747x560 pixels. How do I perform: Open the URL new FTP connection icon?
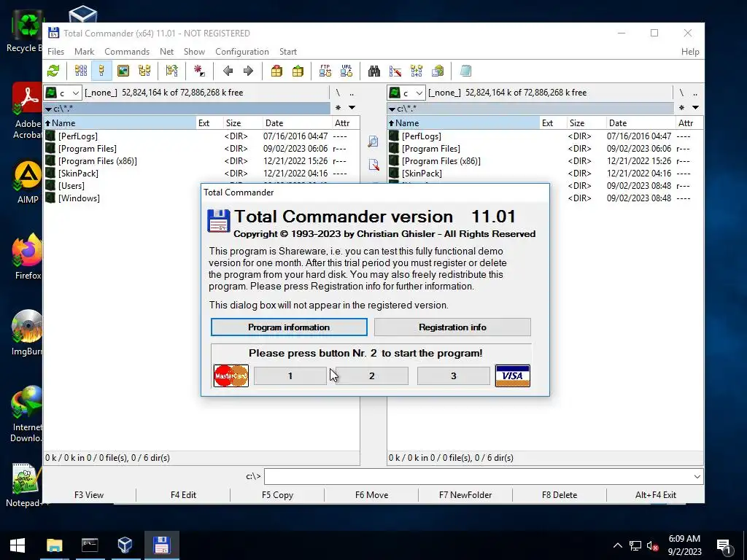[x=347, y=71]
